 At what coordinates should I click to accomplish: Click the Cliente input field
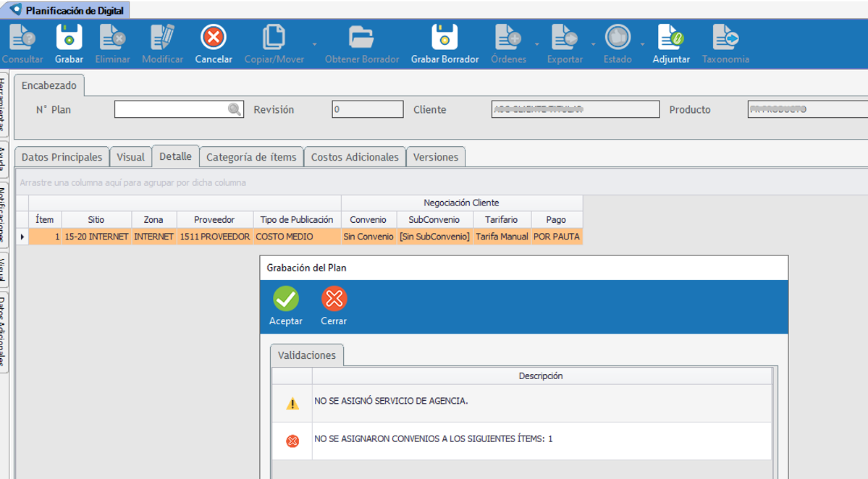(x=575, y=109)
